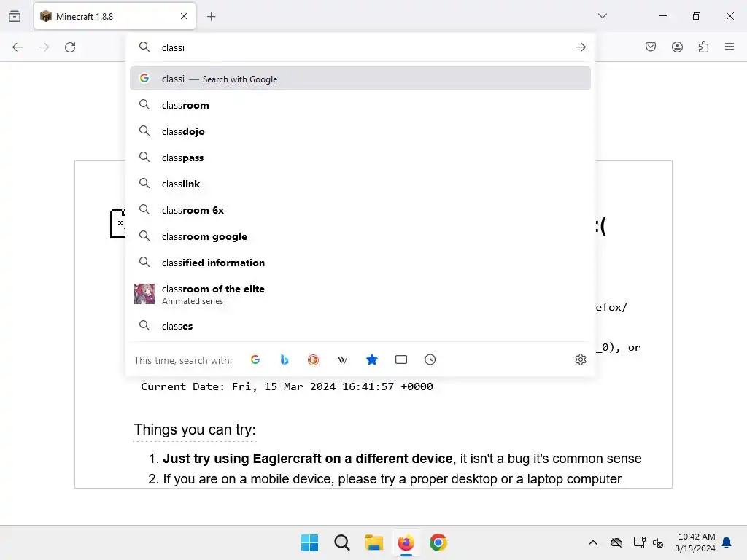Close the Minecraft 1.8.8 tab
Screen dimensions: 747x560
coord(184,16)
